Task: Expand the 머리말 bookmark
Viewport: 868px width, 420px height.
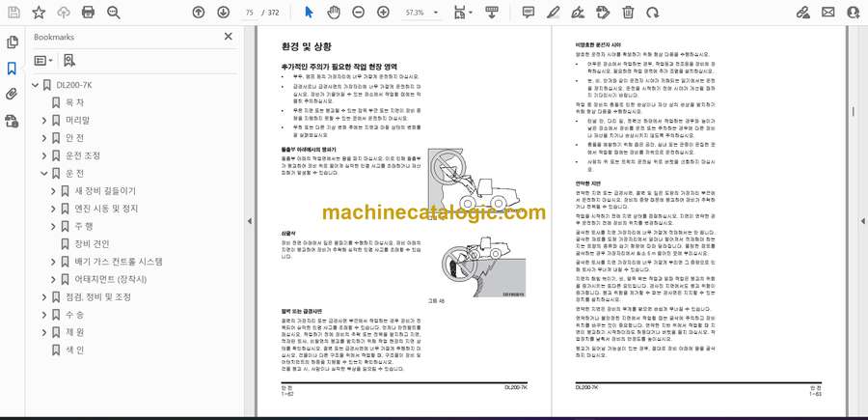Action: pos(44,121)
